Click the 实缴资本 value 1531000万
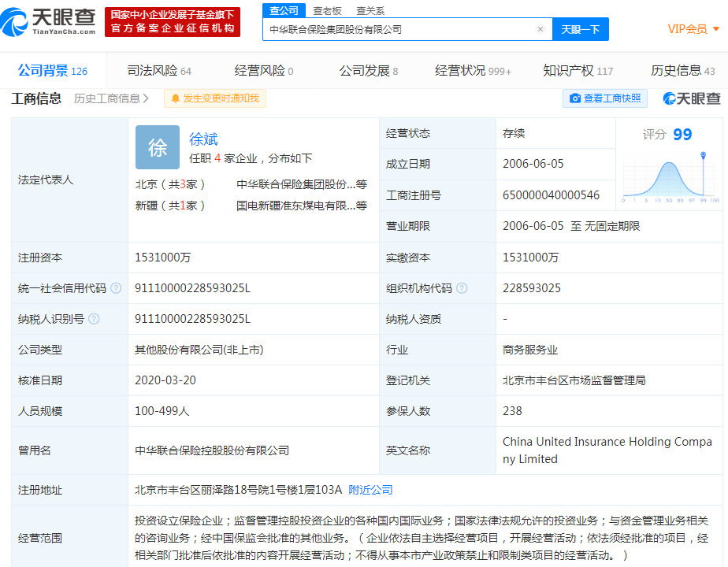Image resolution: width=728 pixels, height=567 pixels. coord(531,258)
